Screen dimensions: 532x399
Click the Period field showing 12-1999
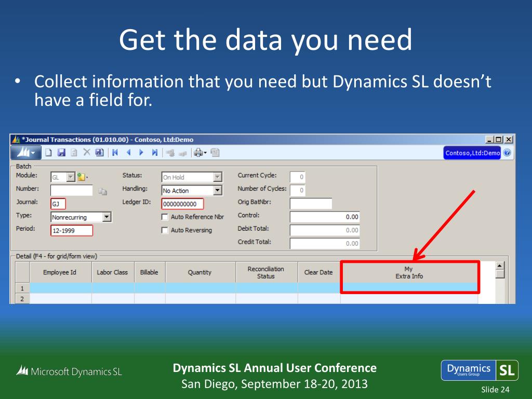[72, 230]
